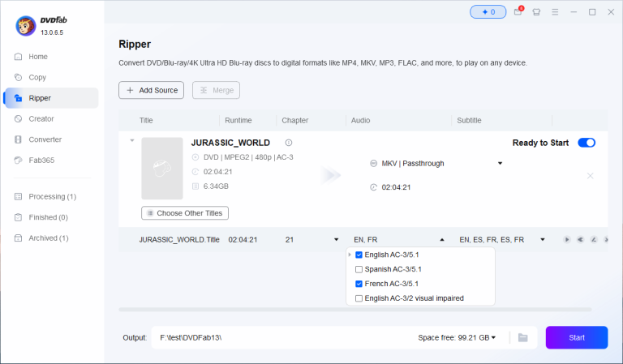Open the notifications mailbox icon
623x364 pixels.
518,11
